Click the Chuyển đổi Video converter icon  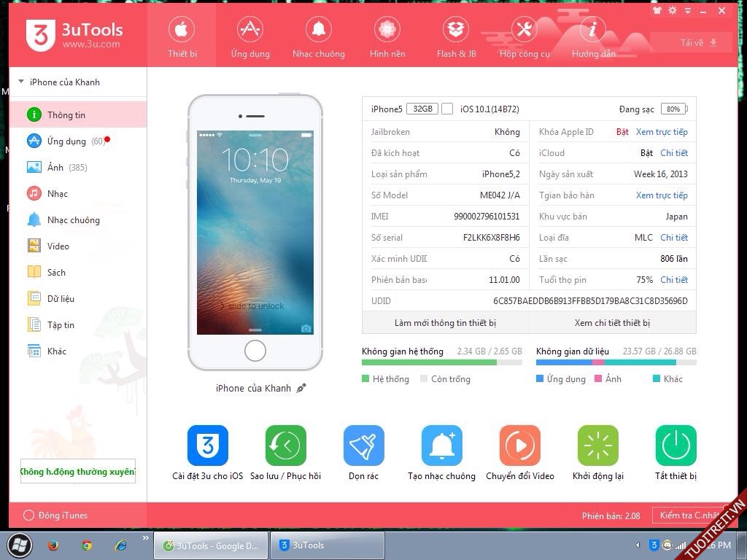click(519, 446)
